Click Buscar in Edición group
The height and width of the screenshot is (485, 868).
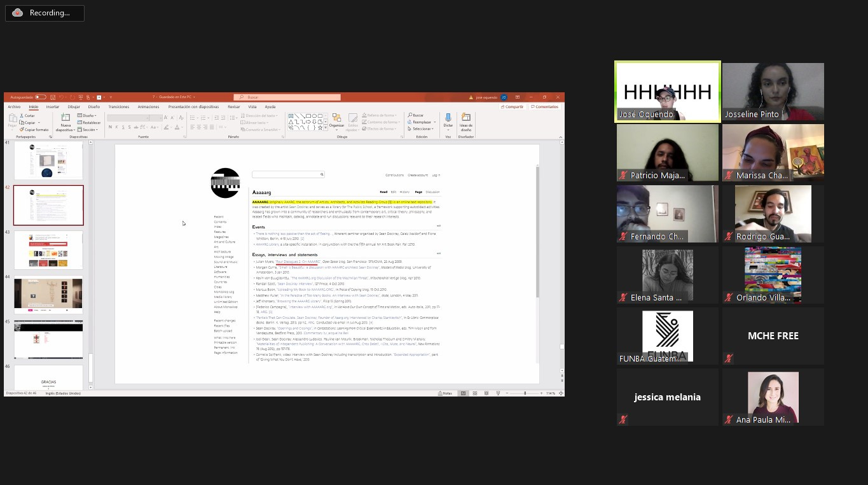(x=416, y=115)
